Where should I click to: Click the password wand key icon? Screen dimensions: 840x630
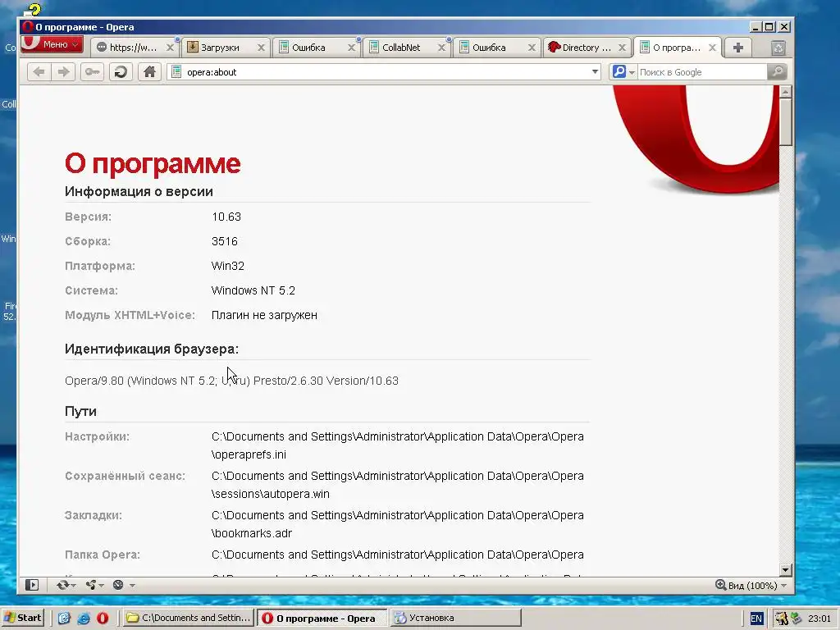point(92,72)
